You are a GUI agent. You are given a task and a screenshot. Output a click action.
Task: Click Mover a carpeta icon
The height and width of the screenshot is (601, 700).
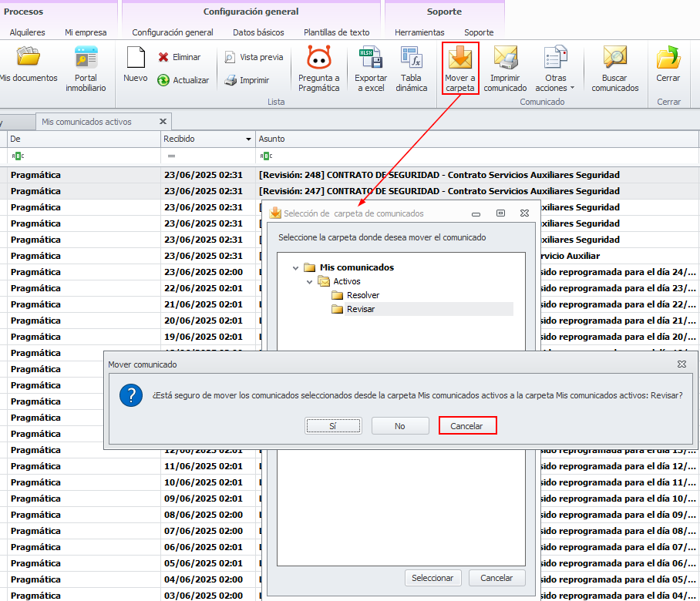459,57
